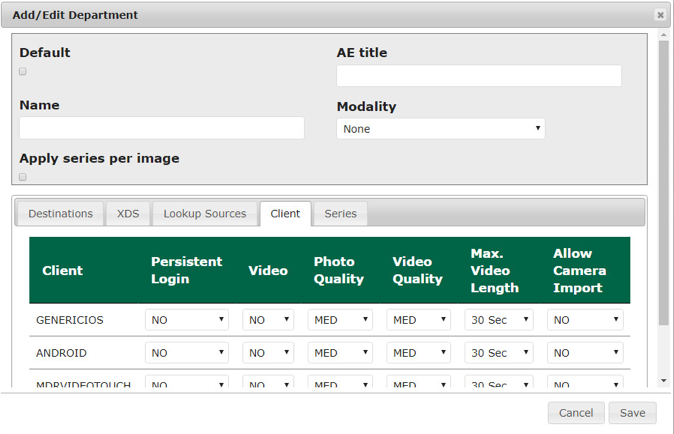Open Video Quality dropdown for GENERICIOS

click(418, 321)
